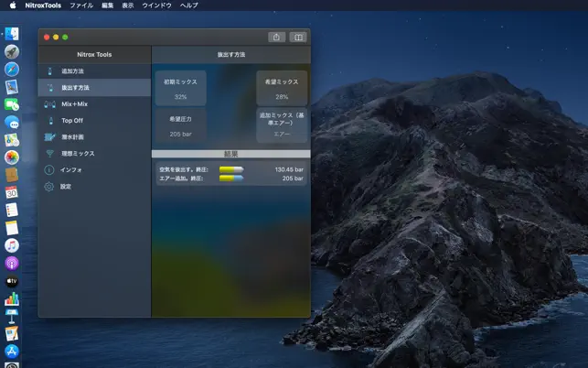The image size is (588, 368).
Task: Open Photos from the dock
Action: (12, 157)
